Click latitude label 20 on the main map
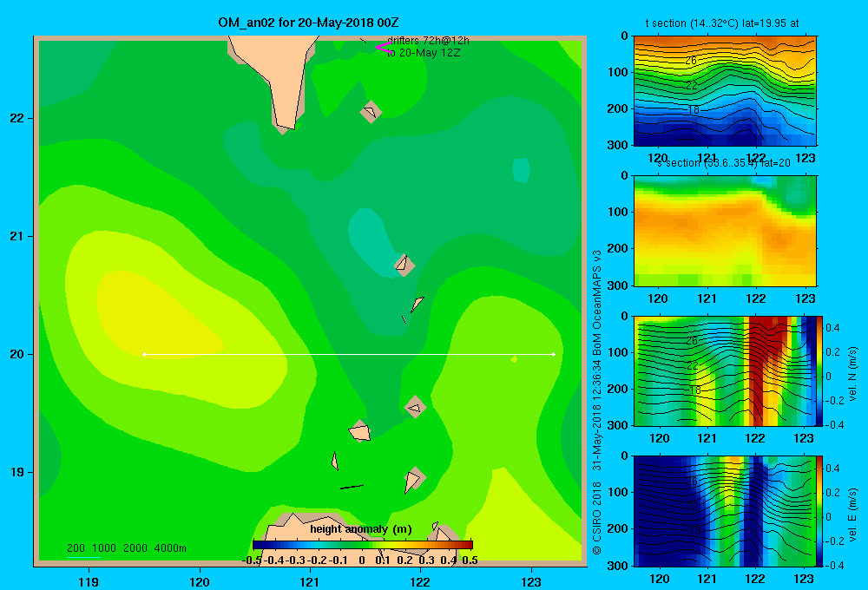The height and width of the screenshot is (590, 868). [16, 354]
